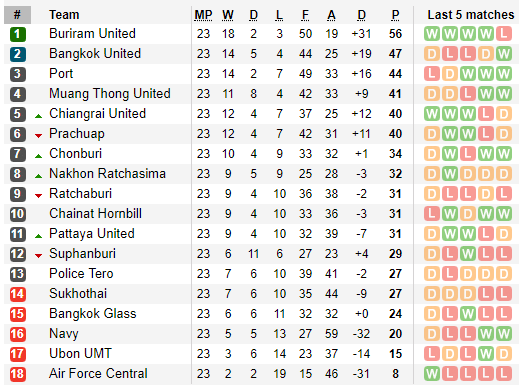Sort by the W wins column header
This screenshot has width=519, height=385.
(228, 15)
